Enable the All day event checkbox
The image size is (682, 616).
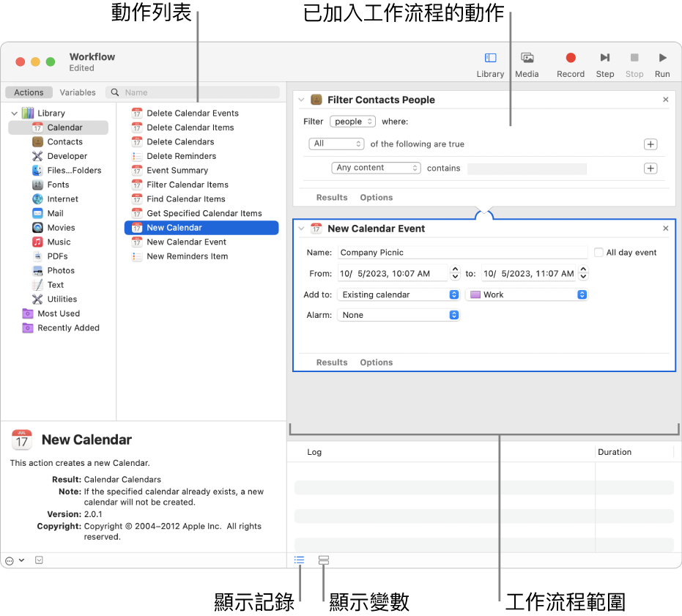tap(598, 253)
